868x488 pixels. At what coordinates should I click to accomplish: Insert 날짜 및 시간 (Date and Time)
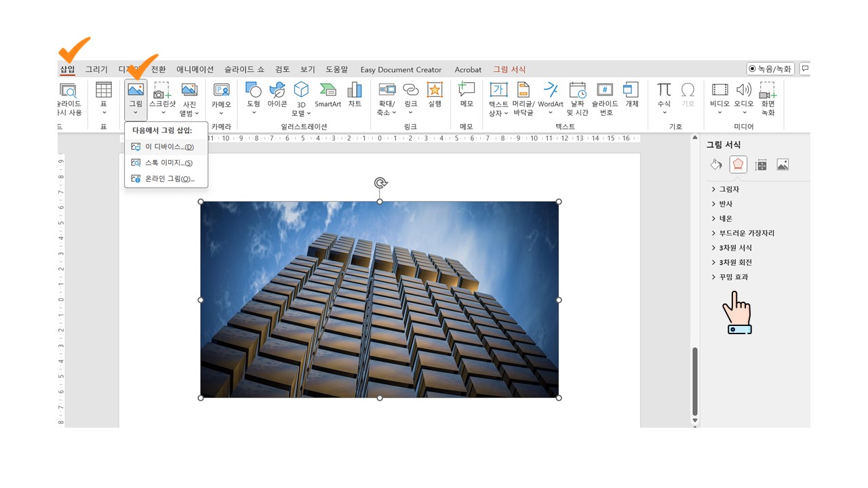[578, 100]
